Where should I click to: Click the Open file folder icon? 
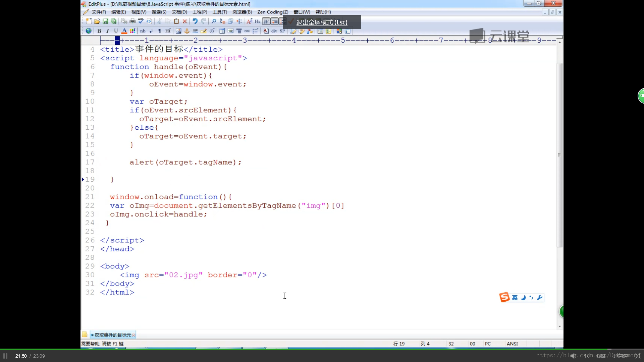point(97,21)
